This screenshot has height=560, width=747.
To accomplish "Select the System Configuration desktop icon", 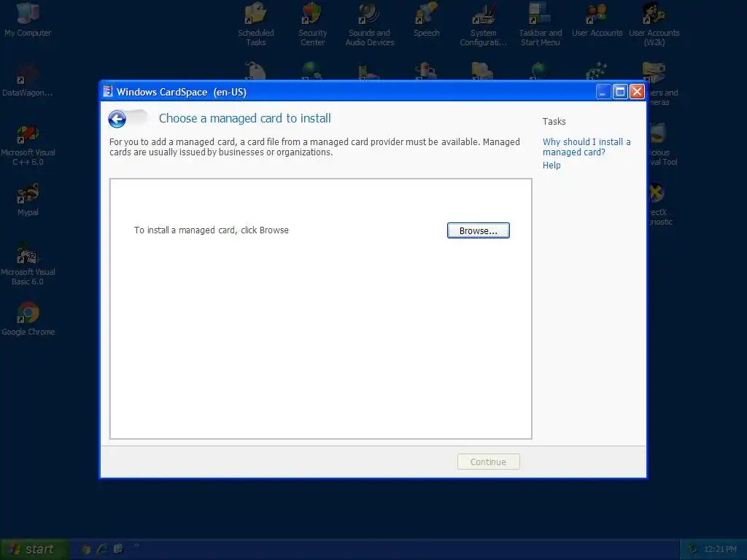I will pos(483,24).
